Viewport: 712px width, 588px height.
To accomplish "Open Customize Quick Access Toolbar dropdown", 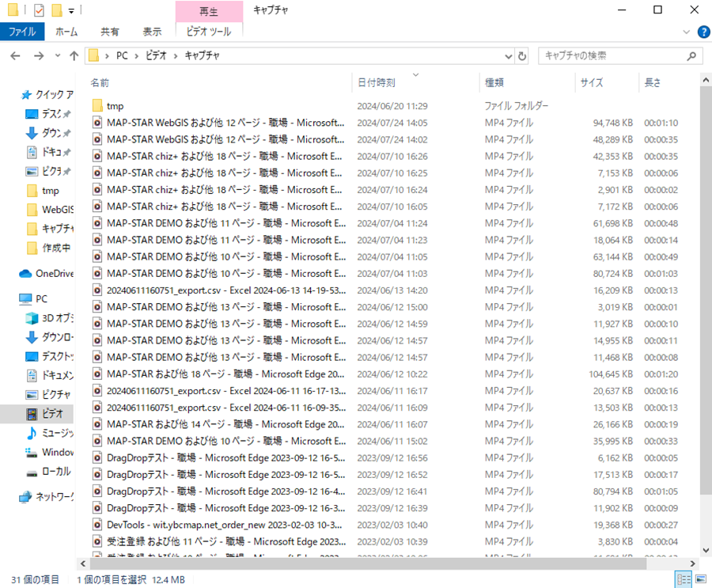I will pyautogui.click(x=71, y=10).
